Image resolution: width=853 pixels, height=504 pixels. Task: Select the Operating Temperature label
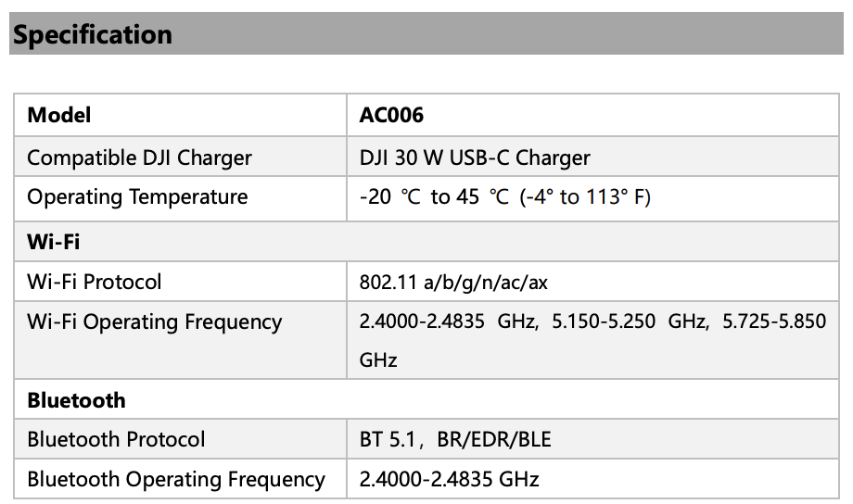[137, 197]
